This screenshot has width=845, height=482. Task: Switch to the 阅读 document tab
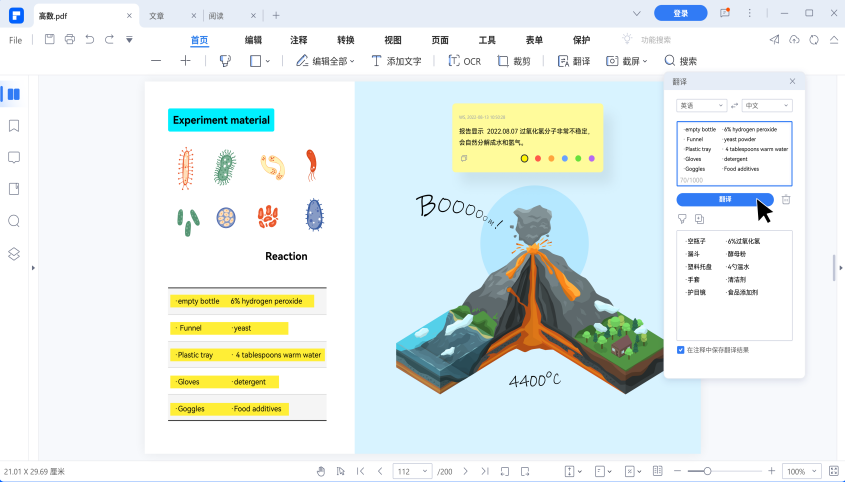click(216, 16)
